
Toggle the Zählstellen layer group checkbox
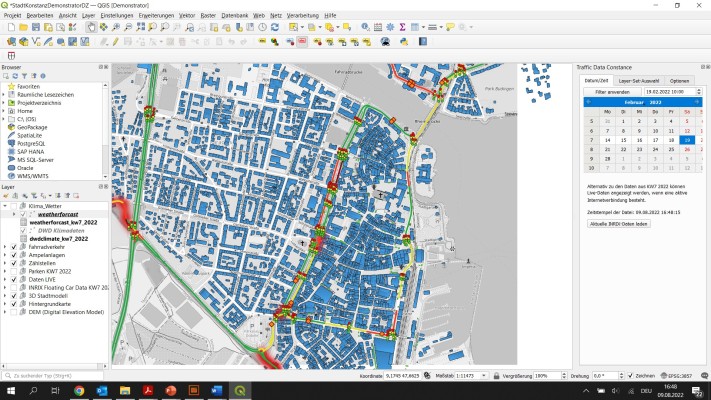(14, 263)
